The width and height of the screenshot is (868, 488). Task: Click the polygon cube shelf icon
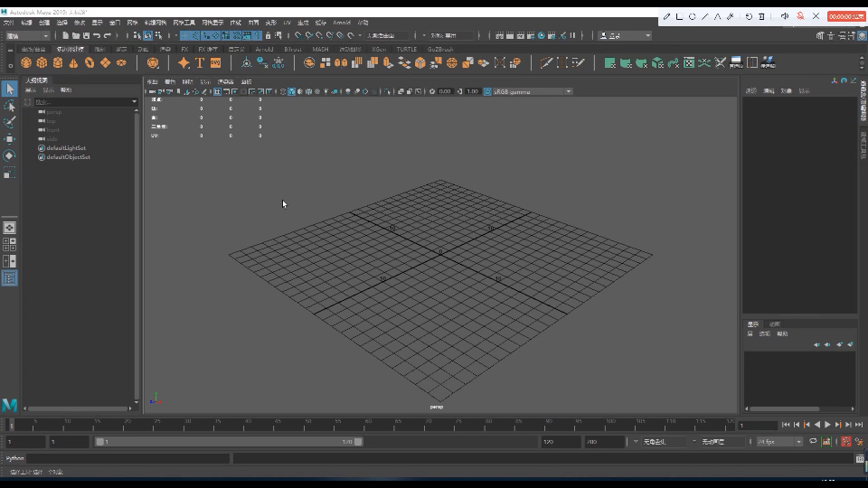[x=42, y=62]
